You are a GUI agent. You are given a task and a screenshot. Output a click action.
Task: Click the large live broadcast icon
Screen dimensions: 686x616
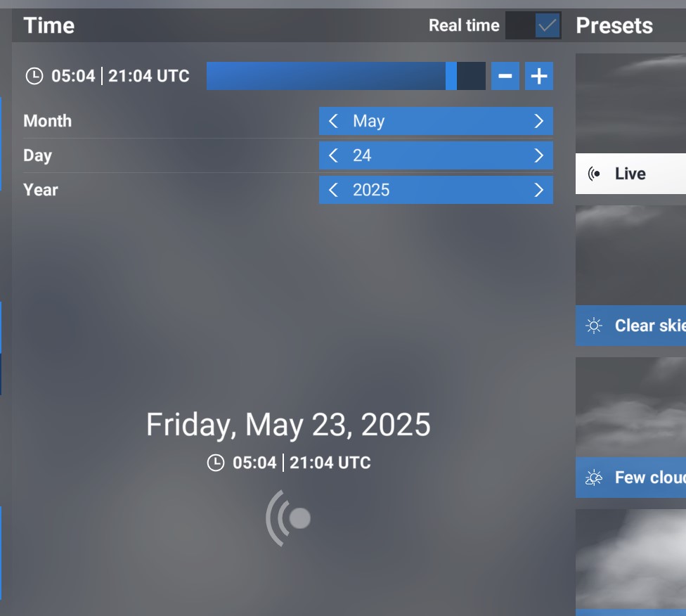click(288, 518)
